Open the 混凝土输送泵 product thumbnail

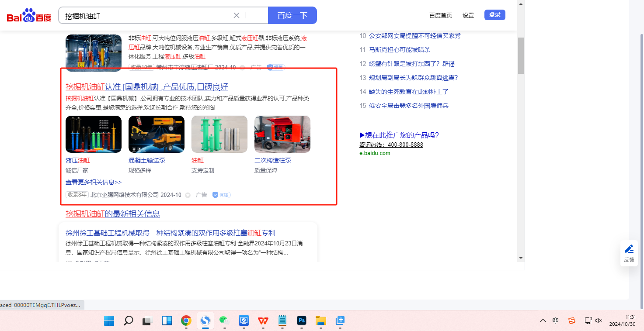(x=157, y=134)
